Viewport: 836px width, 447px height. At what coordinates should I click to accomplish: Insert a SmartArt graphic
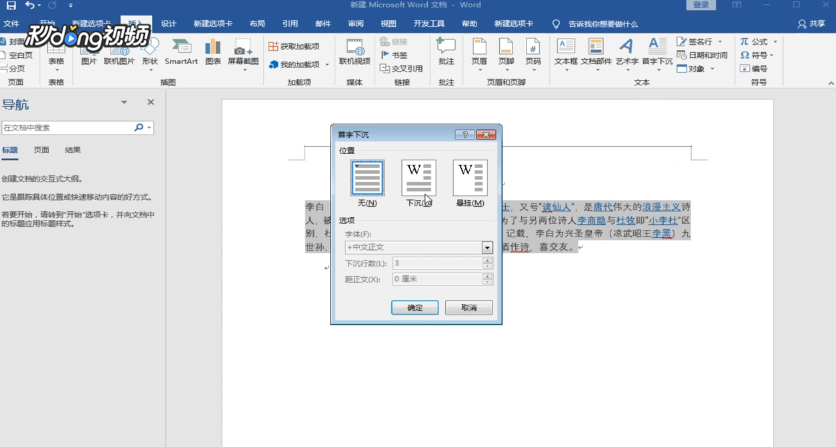[181, 52]
